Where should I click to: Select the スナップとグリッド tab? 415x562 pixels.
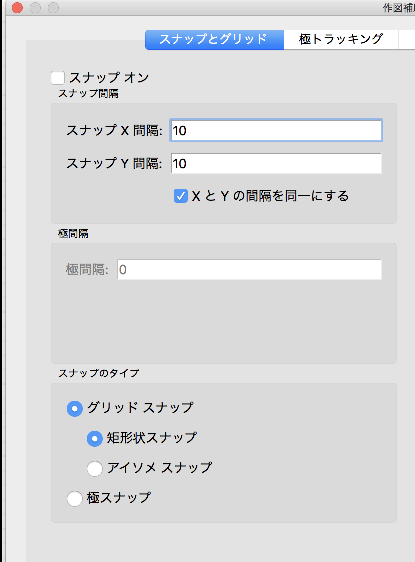coord(214,39)
